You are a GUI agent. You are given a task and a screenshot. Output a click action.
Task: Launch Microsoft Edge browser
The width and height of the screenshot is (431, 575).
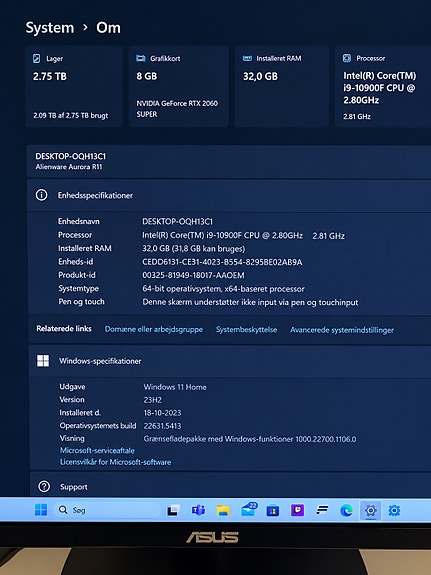click(346, 510)
